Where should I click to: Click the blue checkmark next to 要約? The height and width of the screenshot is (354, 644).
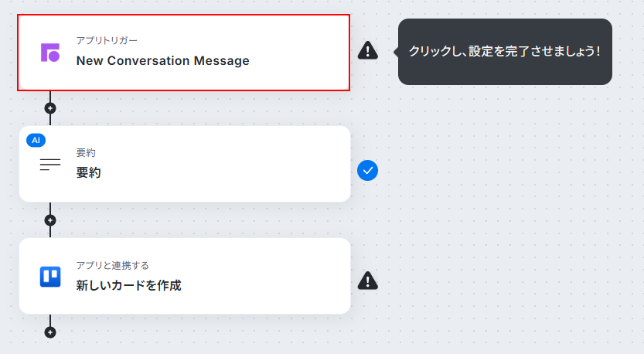367,170
